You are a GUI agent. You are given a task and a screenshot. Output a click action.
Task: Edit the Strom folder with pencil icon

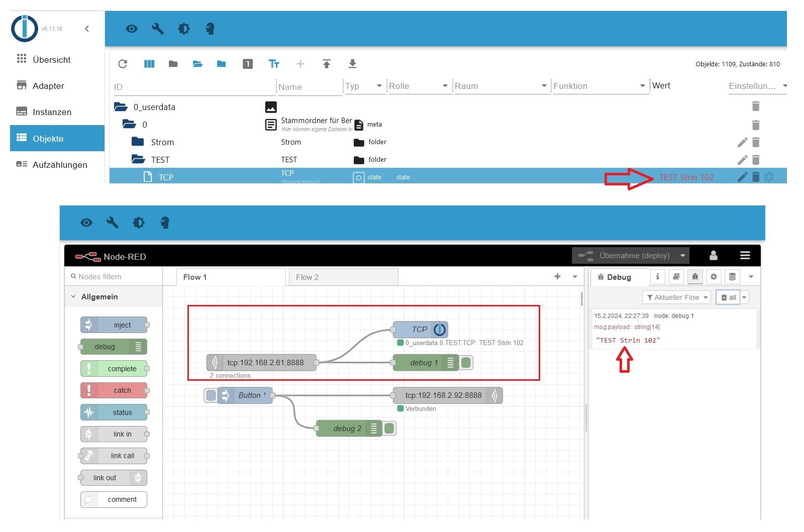(x=742, y=142)
